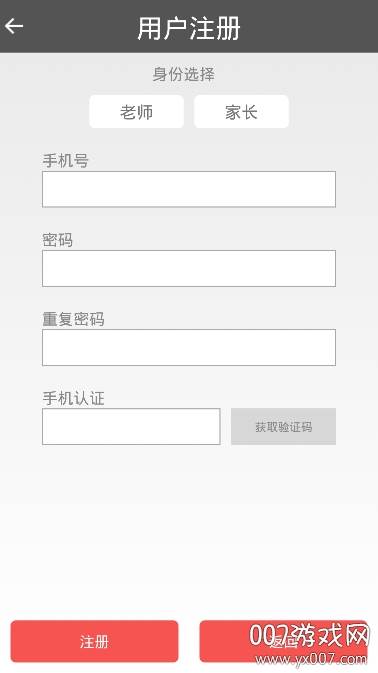378x673 pixels.
Task: Click the red 注册 button
Action: click(x=94, y=641)
